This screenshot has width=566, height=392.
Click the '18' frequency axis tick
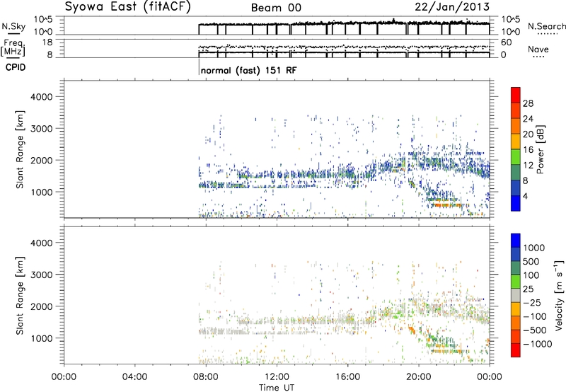(47, 42)
